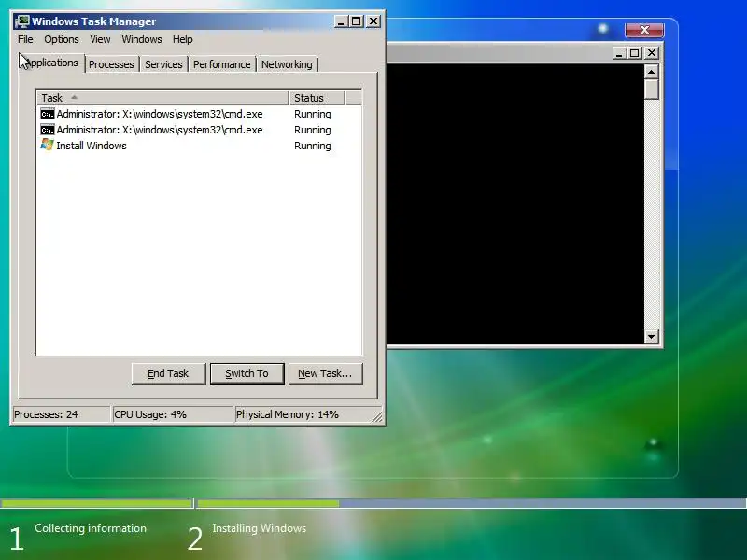This screenshot has width=747, height=560.
Task: Click the Switch To button
Action: pyautogui.click(x=247, y=373)
